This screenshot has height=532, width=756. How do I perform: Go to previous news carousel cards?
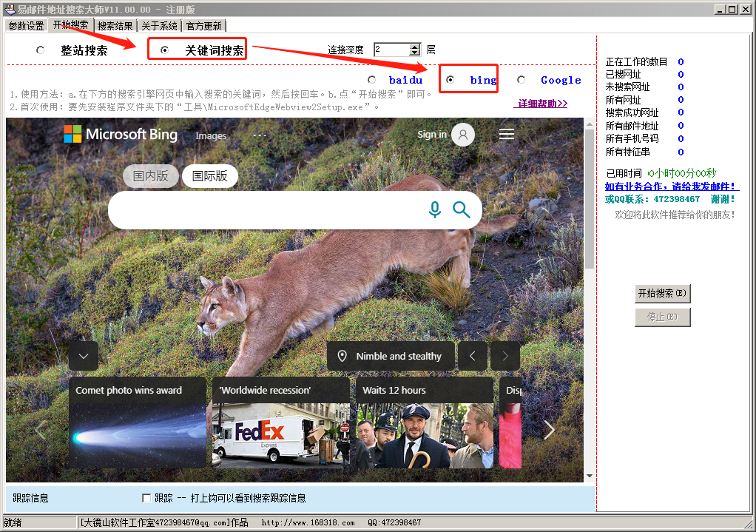coord(41,430)
